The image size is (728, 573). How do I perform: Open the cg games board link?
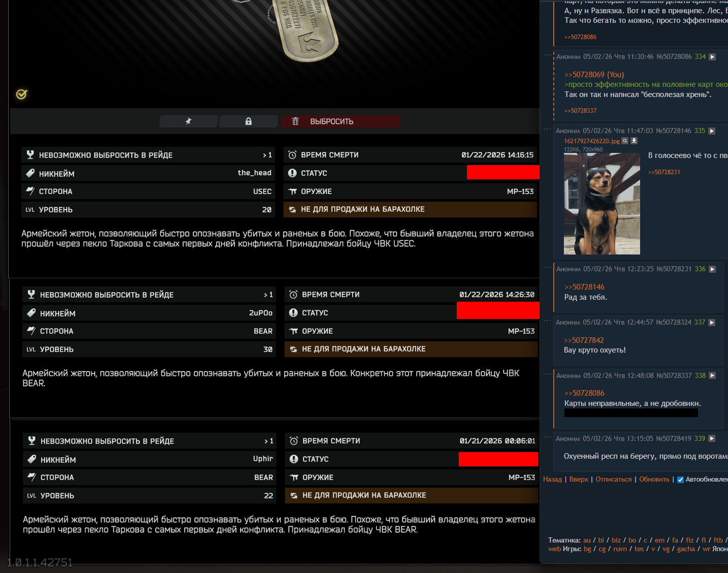pyautogui.click(x=602, y=549)
